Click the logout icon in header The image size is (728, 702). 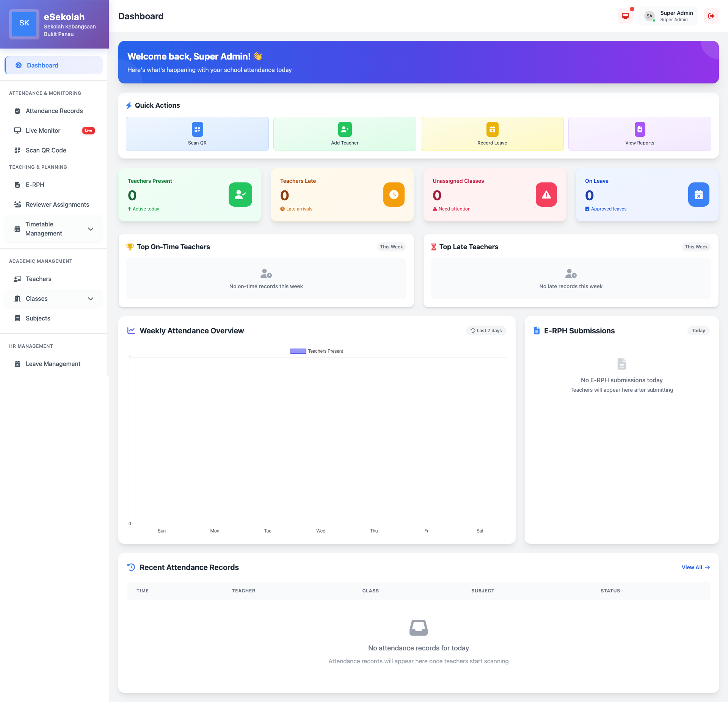click(x=711, y=16)
